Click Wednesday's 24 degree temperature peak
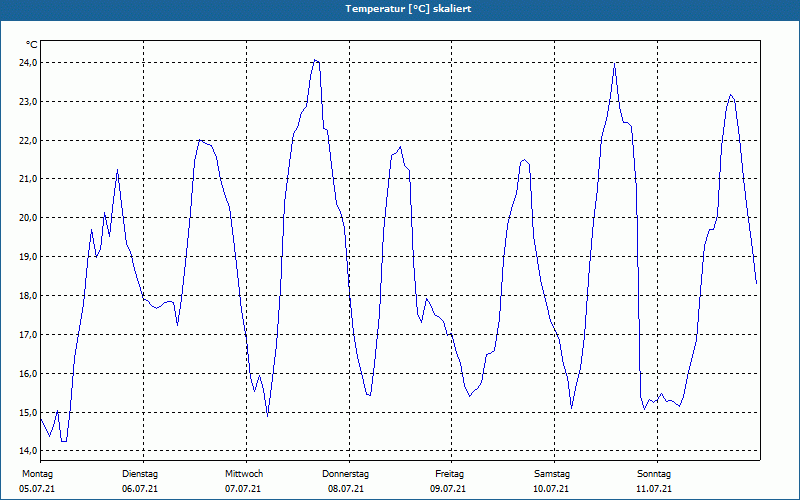This screenshot has width=800, height=500. (315, 60)
